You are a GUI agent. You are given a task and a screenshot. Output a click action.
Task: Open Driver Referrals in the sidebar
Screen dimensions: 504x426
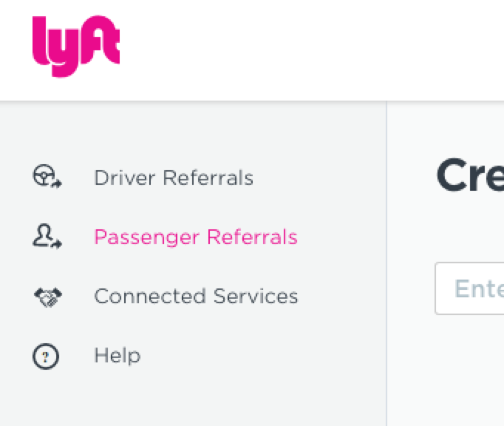(x=174, y=177)
